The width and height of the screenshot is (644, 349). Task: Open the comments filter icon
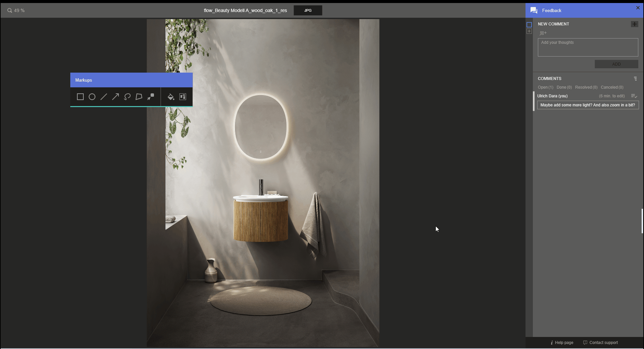click(635, 79)
